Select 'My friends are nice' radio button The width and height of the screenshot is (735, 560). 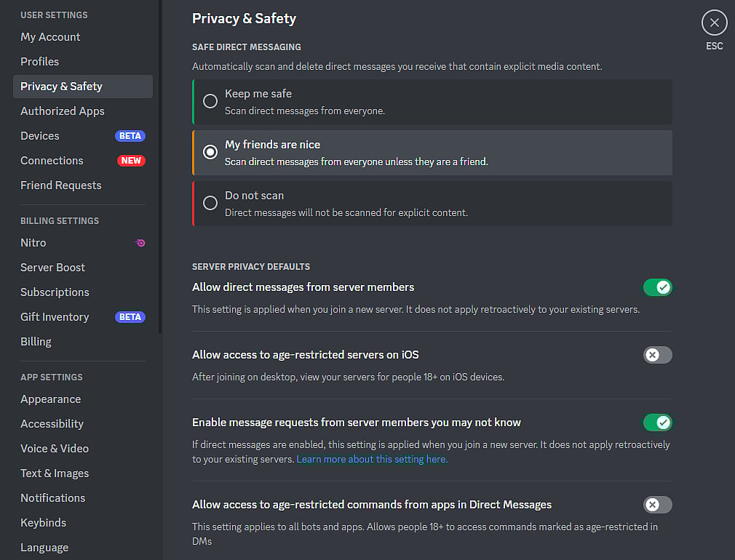click(210, 152)
